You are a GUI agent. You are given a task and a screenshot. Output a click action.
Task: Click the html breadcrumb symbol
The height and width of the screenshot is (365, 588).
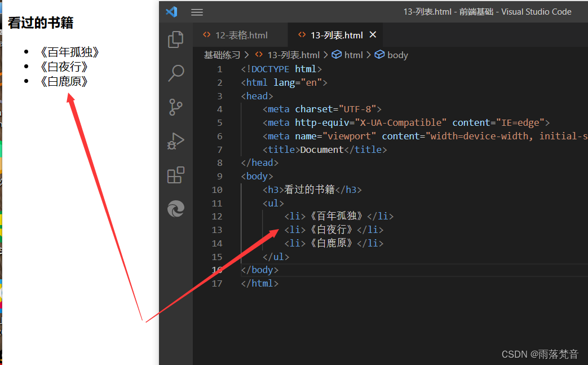coord(353,55)
